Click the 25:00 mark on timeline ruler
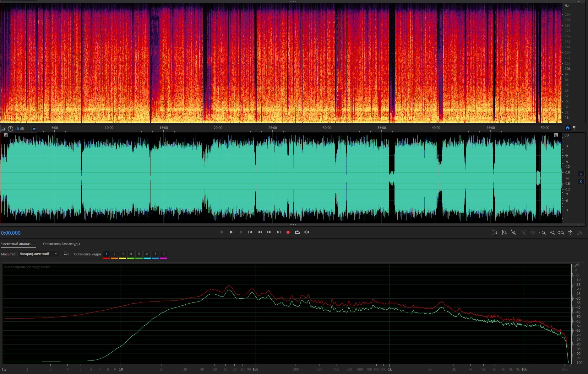 click(273, 128)
